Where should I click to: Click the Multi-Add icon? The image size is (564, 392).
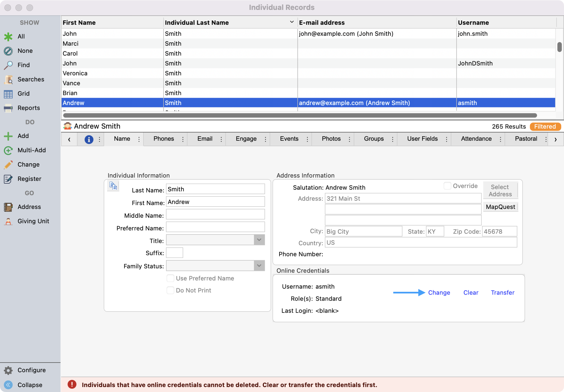(x=8, y=150)
